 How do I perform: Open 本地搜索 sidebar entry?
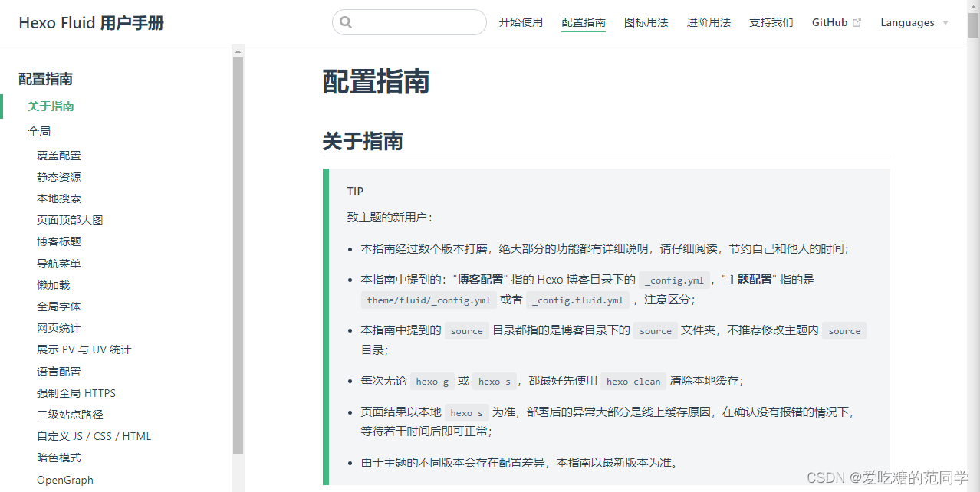coord(59,198)
